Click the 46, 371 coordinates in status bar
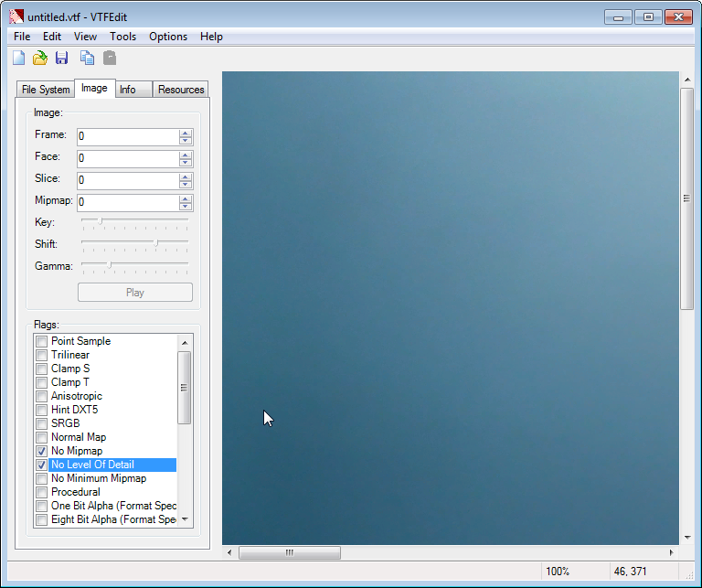Image resolution: width=702 pixels, height=588 pixels. [630, 572]
